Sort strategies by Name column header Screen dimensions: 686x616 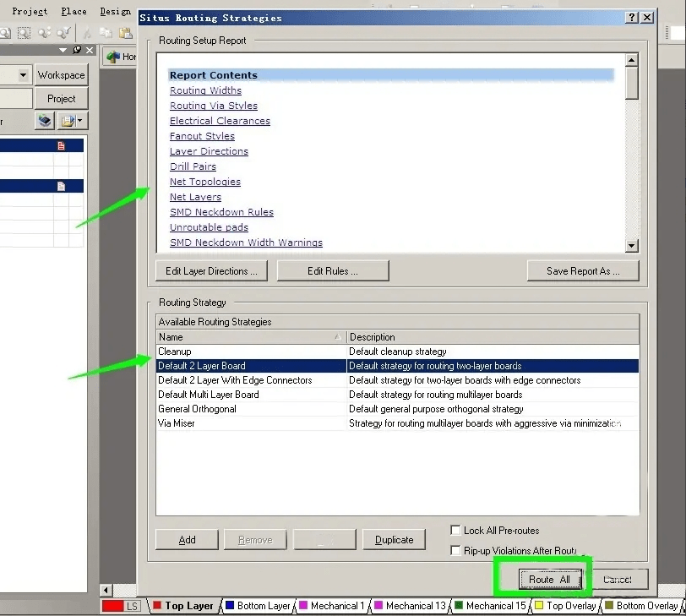(x=251, y=337)
